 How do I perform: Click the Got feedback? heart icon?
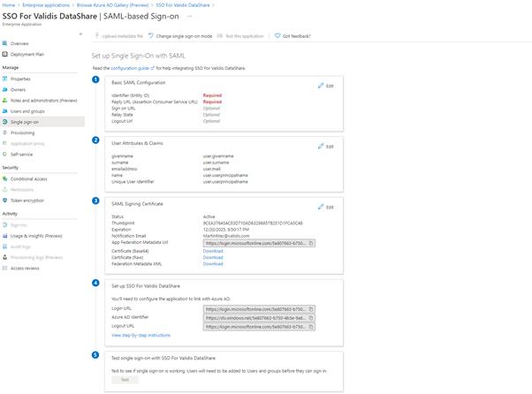tap(277, 35)
